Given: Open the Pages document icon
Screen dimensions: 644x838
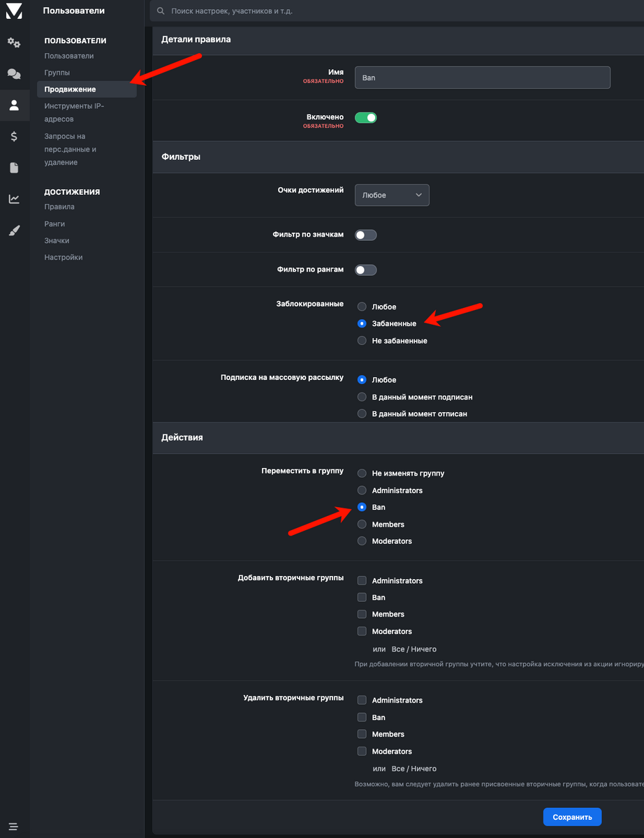Looking at the screenshot, I should click(14, 168).
